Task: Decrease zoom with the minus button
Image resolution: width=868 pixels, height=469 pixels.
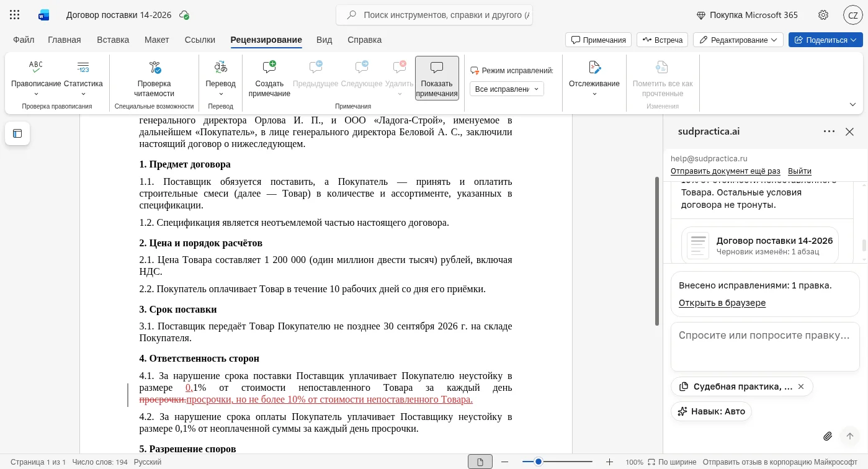Action: pyautogui.click(x=504, y=462)
